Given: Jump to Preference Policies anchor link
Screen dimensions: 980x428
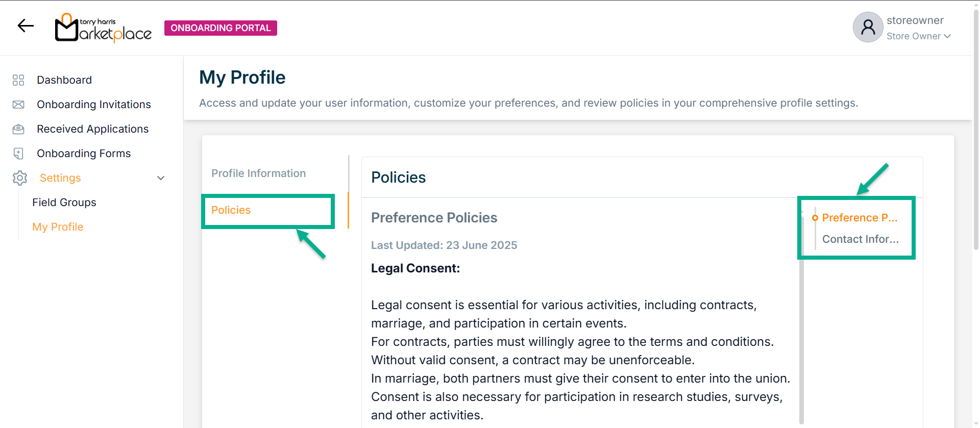Looking at the screenshot, I should [x=860, y=218].
